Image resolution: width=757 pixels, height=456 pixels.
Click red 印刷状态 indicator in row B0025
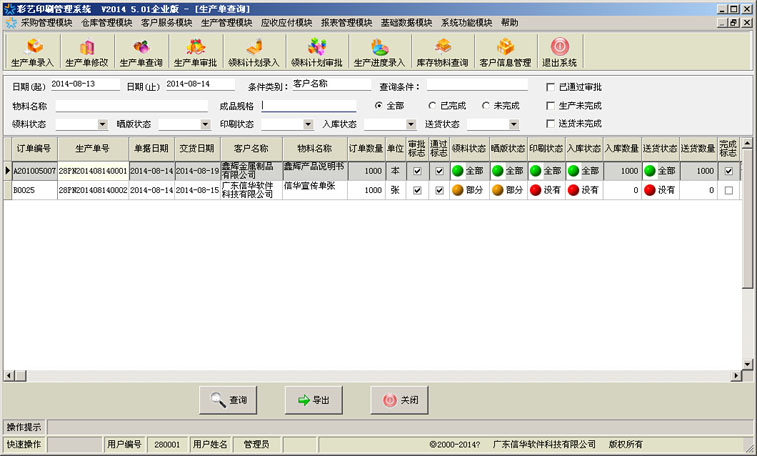[535, 190]
